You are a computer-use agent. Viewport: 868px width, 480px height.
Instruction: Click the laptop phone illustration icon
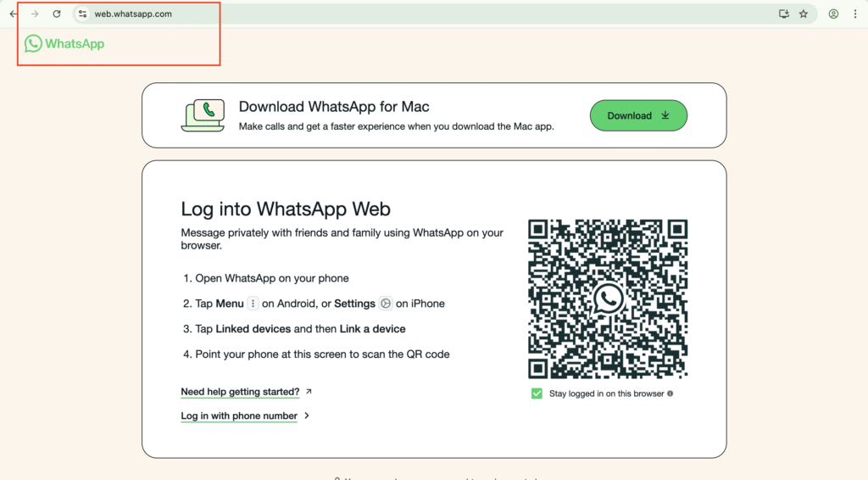click(203, 115)
